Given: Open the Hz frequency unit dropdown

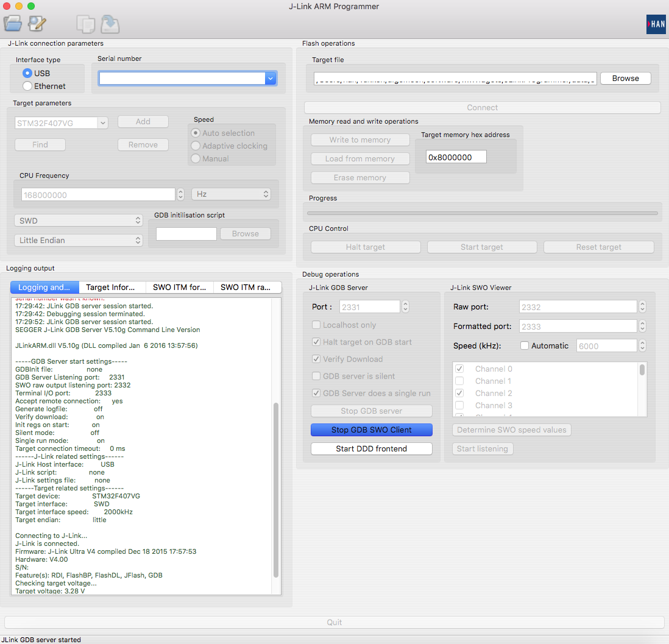Looking at the screenshot, I should (x=231, y=194).
